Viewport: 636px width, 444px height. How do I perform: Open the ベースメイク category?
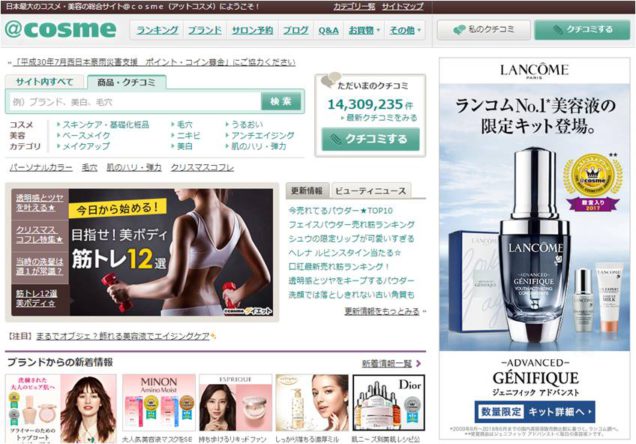pyautogui.click(x=86, y=135)
